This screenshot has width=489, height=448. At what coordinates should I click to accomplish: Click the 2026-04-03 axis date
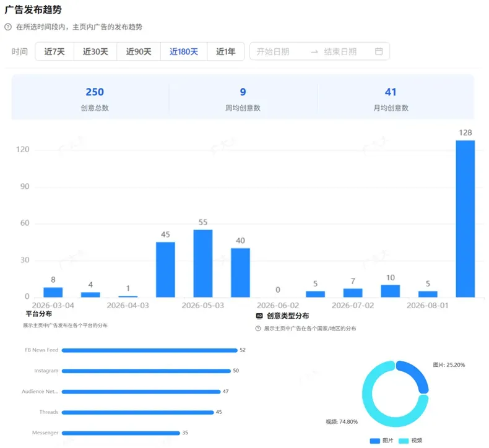coord(128,306)
